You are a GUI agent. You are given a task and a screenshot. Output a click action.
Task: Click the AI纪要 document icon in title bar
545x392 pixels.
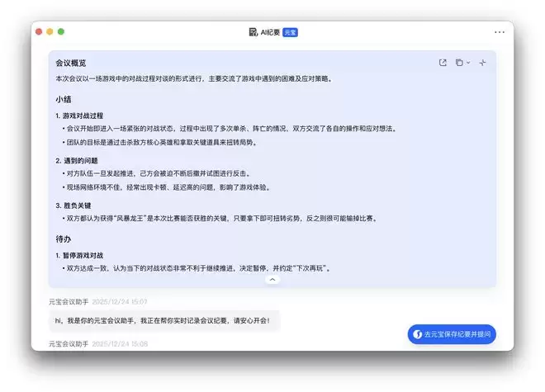[253, 32]
